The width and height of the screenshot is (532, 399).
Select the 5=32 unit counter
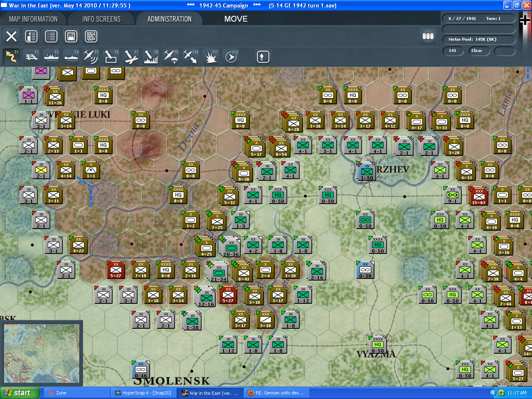coord(229,196)
